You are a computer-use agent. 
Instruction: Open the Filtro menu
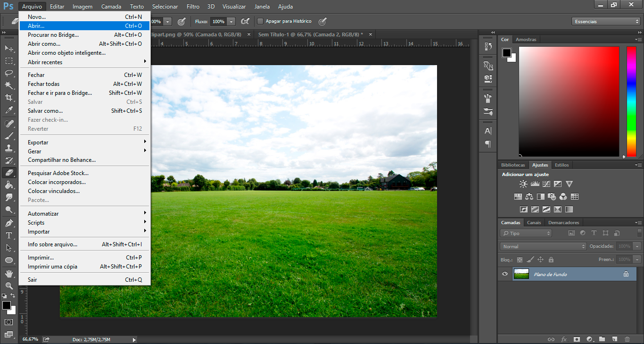193,7
